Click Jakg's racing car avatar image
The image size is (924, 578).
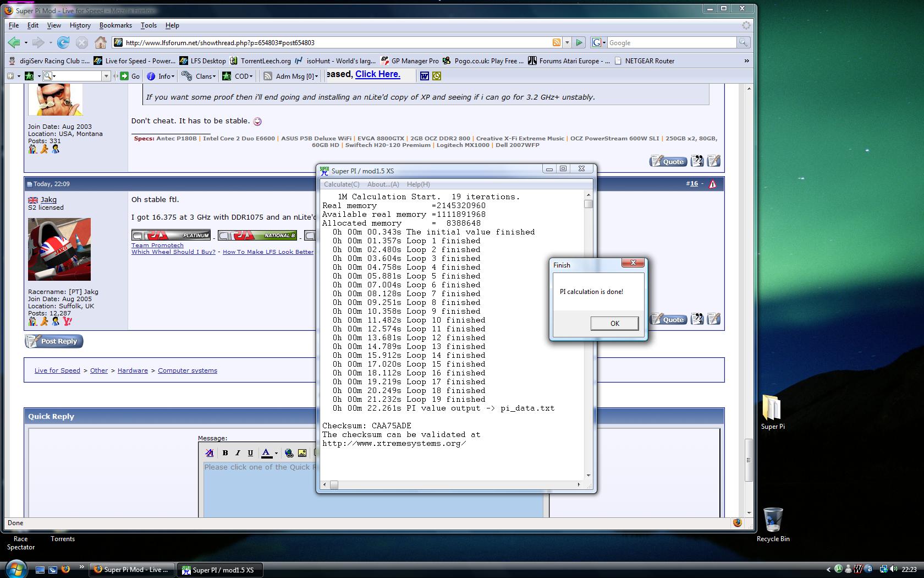[x=59, y=249]
